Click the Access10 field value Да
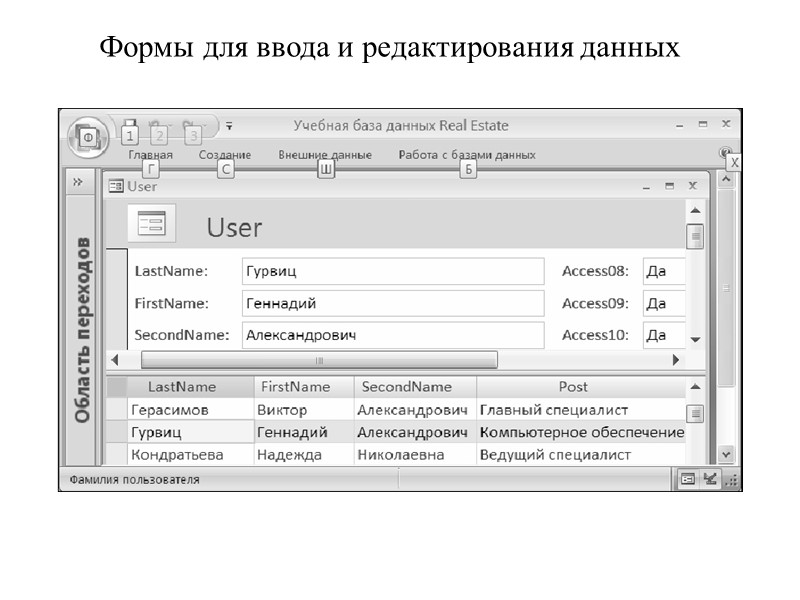 click(664, 335)
